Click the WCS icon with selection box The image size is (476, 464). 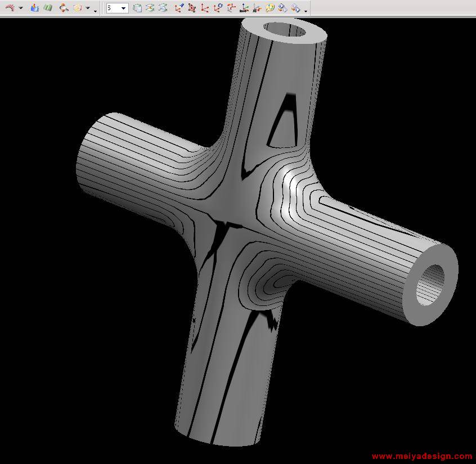pyautogui.click(x=192, y=8)
